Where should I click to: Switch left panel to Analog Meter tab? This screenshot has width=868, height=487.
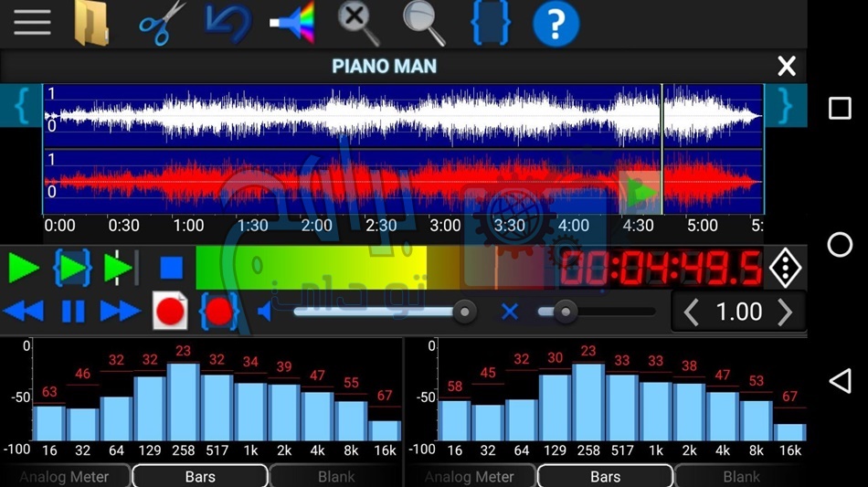[64, 476]
